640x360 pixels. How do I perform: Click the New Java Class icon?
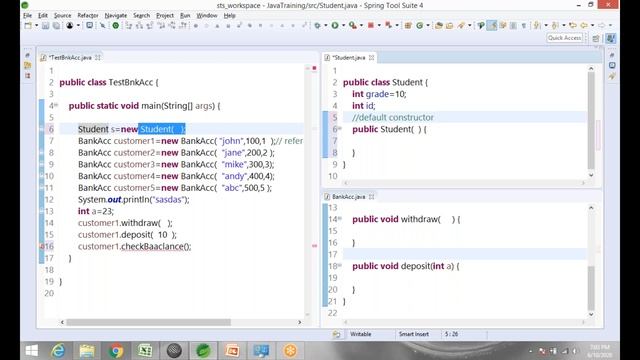pos(420,25)
